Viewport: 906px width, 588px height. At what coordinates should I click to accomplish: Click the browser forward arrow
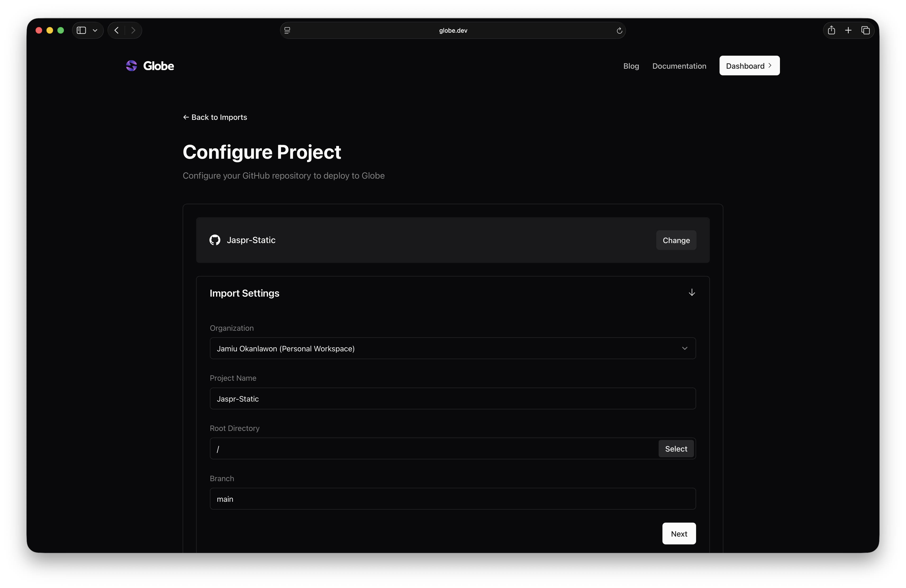click(x=133, y=31)
